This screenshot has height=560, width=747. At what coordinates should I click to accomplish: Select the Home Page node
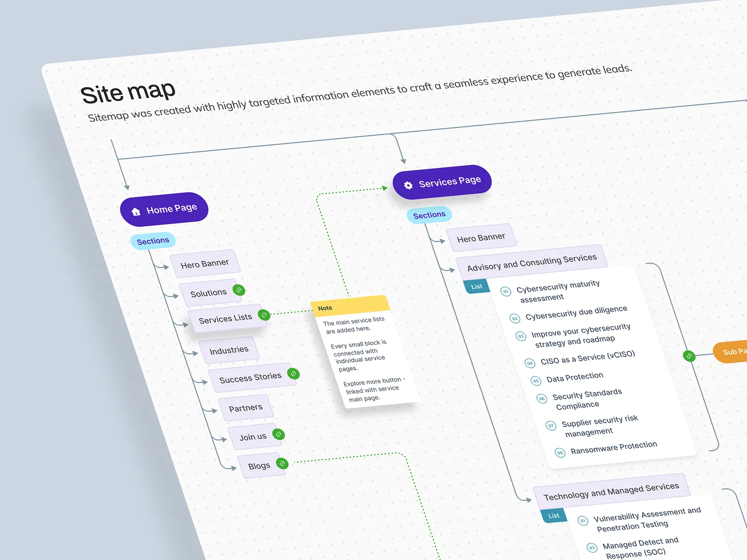164,209
